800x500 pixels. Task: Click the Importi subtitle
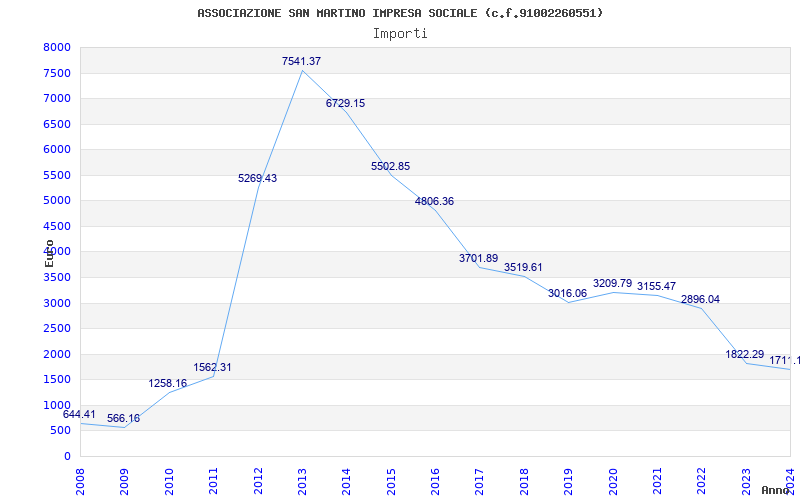[x=400, y=34]
